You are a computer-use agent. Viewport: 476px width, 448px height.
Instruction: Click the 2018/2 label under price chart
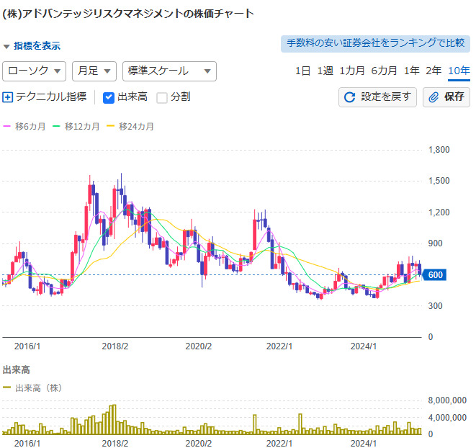point(115,346)
